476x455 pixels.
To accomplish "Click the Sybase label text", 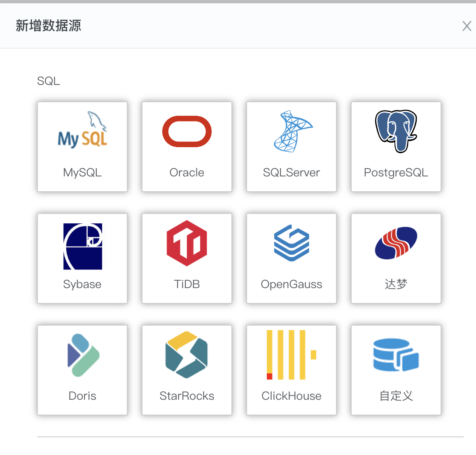I will pos(82,284).
